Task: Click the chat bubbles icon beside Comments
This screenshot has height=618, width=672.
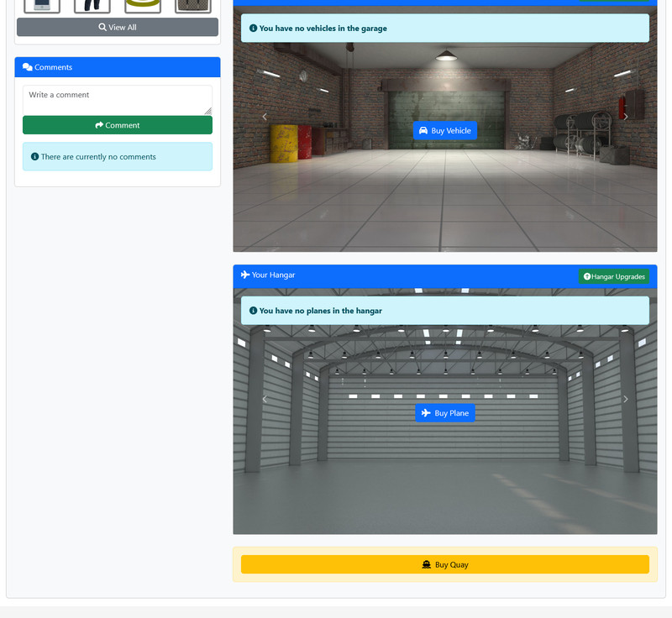Action: coord(28,67)
